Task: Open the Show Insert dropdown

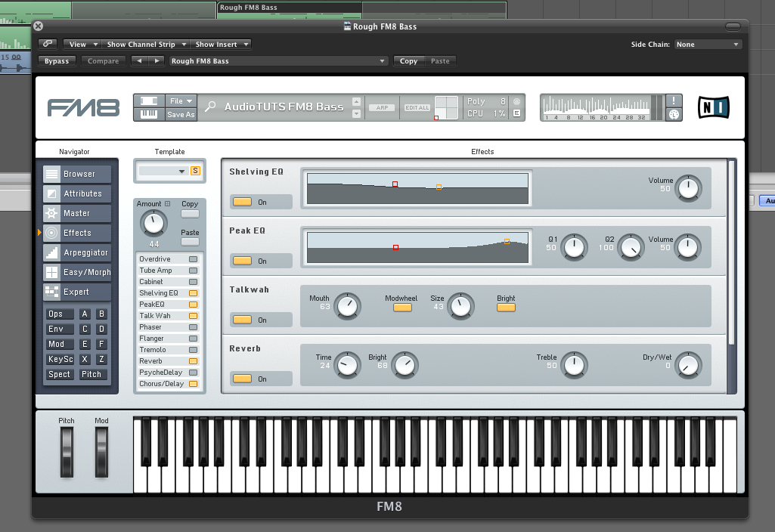Action: [x=221, y=45]
